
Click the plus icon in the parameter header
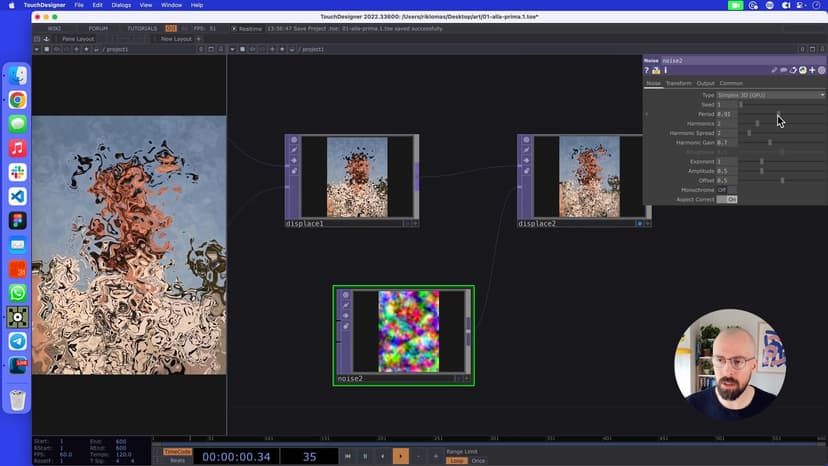pyautogui.click(x=813, y=71)
